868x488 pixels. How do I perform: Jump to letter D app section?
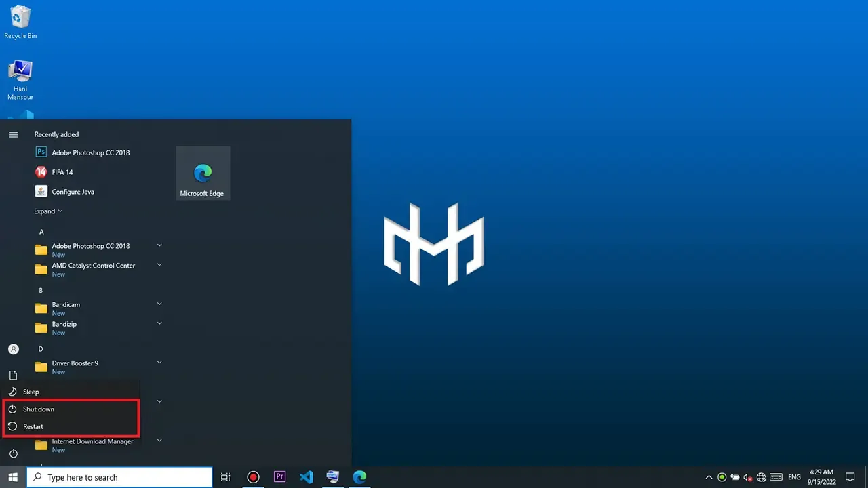coord(41,349)
